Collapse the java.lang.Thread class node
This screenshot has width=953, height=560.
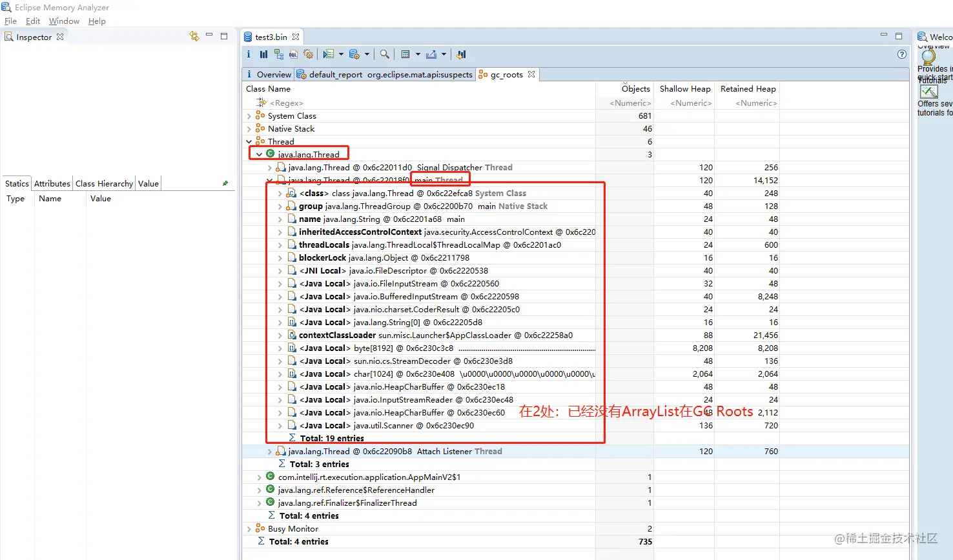point(259,155)
